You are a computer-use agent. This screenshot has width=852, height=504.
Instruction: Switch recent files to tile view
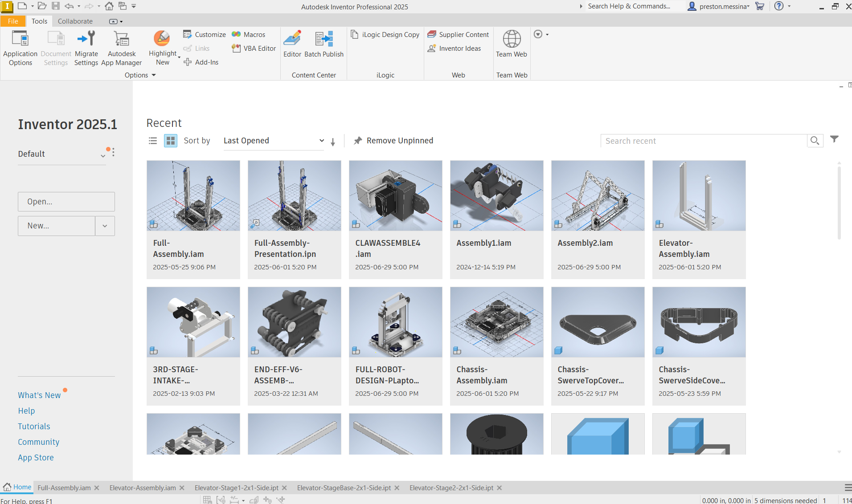(171, 141)
